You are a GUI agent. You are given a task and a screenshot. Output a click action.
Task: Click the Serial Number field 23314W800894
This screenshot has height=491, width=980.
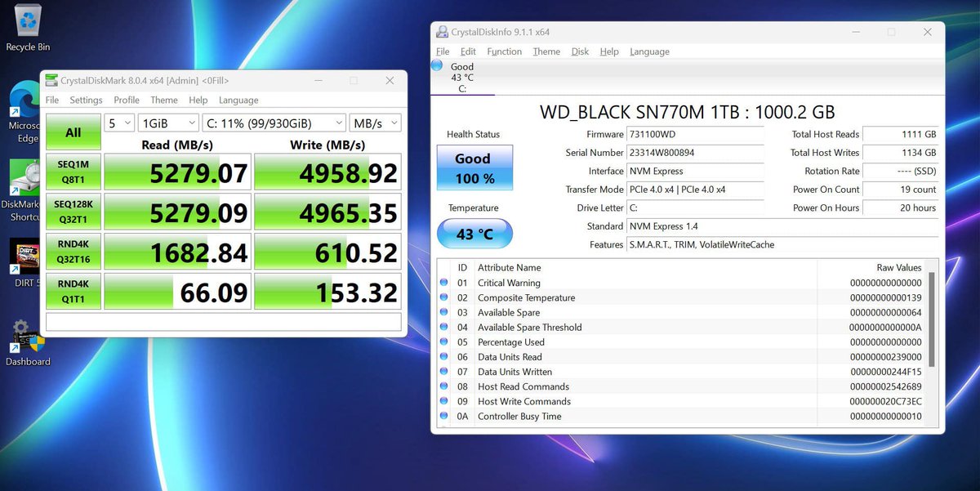point(695,153)
